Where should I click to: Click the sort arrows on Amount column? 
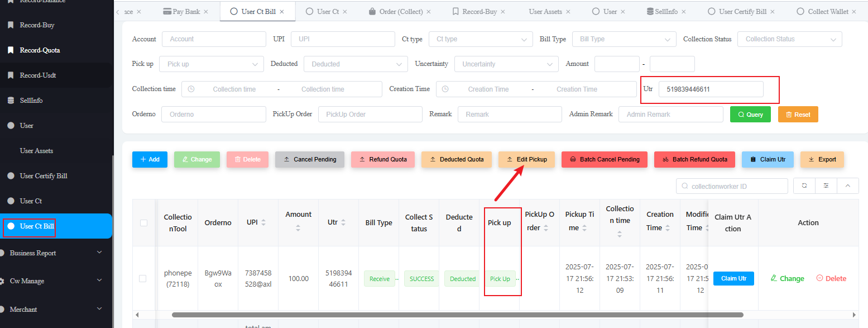[298, 228]
